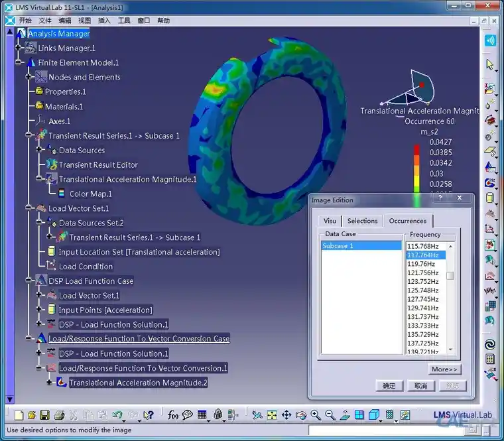The width and height of the screenshot is (504, 441).
Task: Select the Occurrences tab
Action: click(x=408, y=221)
